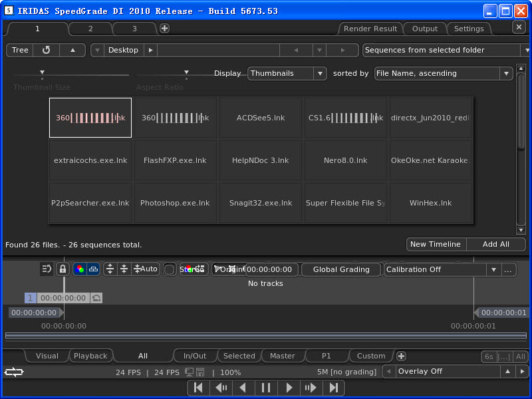Click the New Timeline button
532x399 pixels.
pyautogui.click(x=436, y=244)
